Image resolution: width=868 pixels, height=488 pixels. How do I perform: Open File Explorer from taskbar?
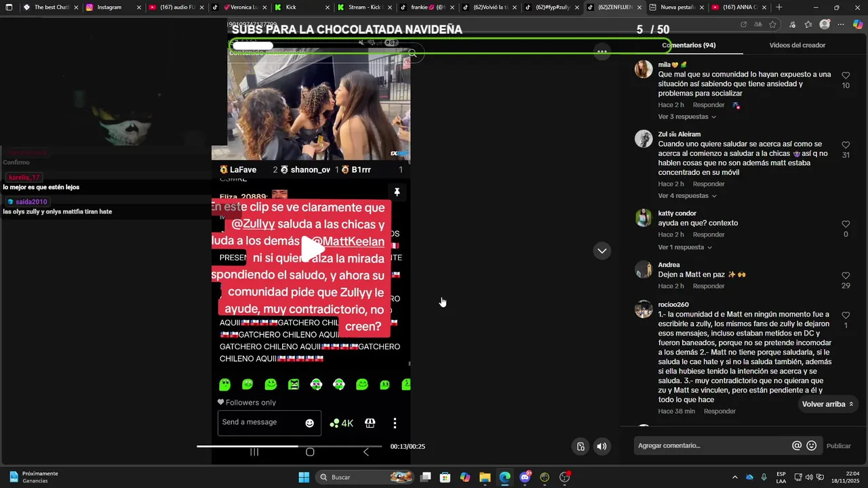485,477
